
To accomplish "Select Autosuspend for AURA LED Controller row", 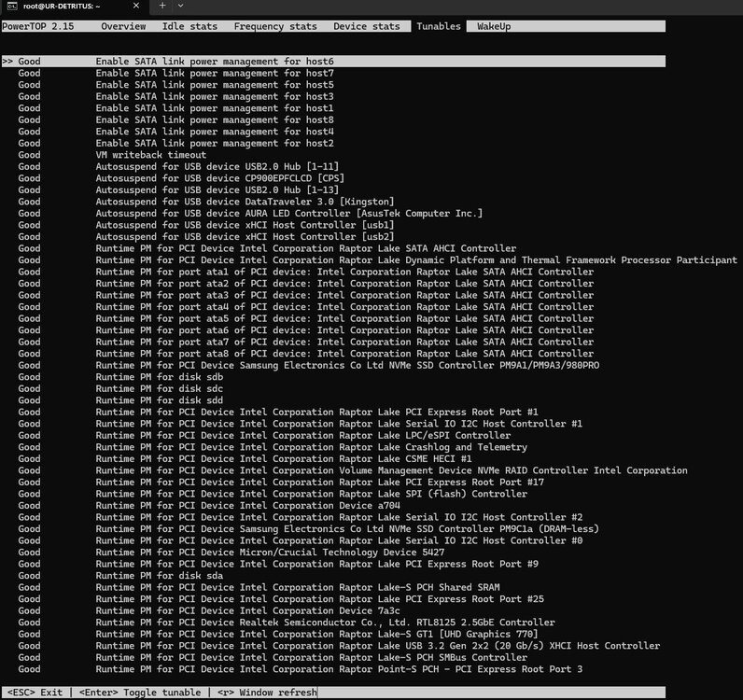I will point(250,214).
